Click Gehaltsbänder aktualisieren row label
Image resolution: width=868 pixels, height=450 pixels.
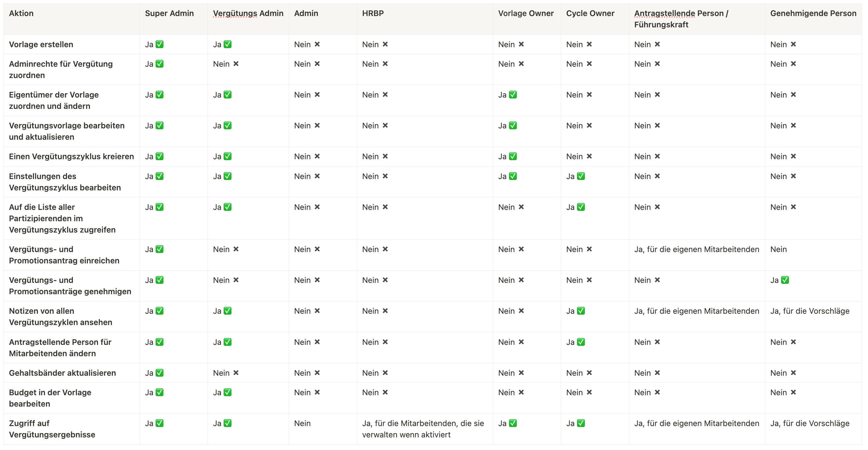click(x=62, y=373)
